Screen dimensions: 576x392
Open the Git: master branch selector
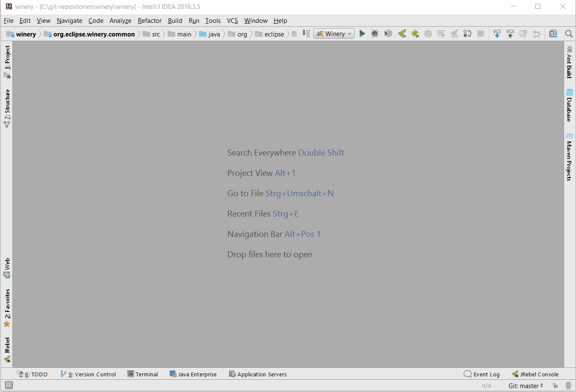526,386
